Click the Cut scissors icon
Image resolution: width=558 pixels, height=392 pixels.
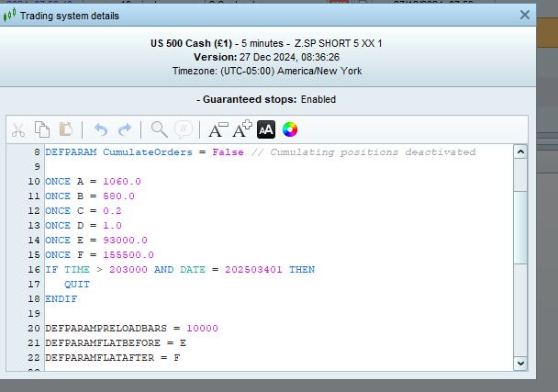point(18,129)
